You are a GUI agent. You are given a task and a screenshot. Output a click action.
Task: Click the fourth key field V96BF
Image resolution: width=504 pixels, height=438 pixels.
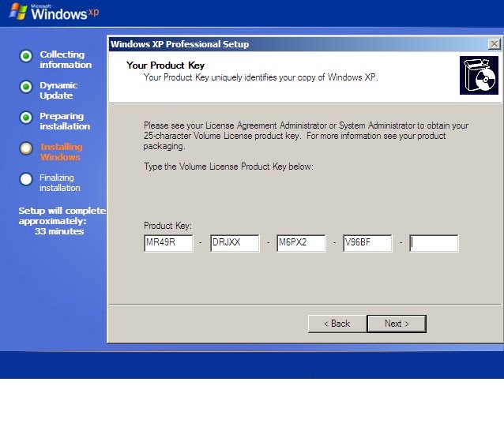(x=367, y=243)
